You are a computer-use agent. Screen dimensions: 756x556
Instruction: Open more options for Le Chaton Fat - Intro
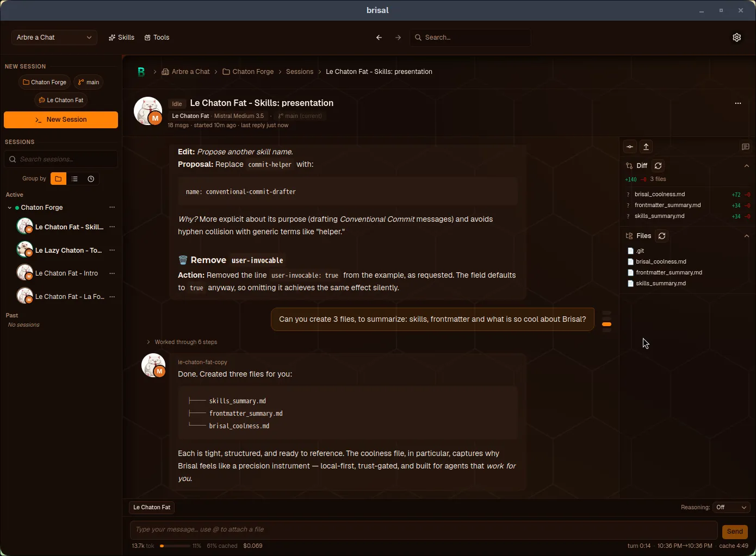click(112, 273)
